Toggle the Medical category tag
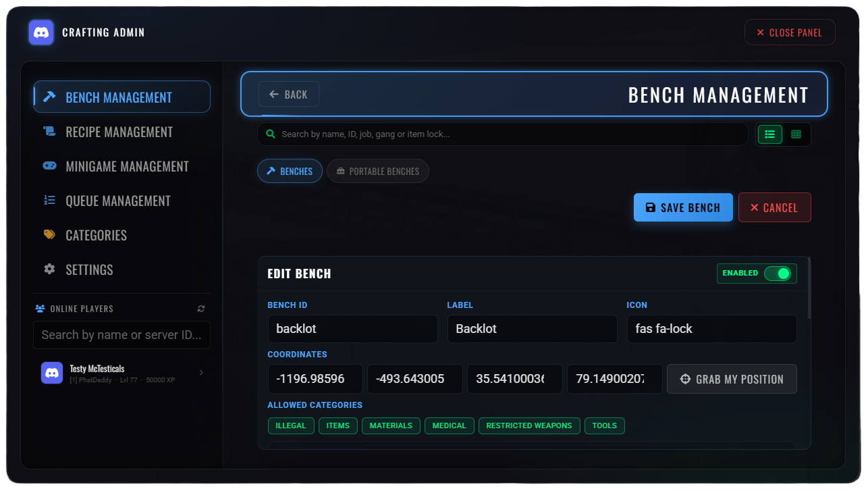The height and width of the screenshot is (491, 868). click(x=450, y=425)
